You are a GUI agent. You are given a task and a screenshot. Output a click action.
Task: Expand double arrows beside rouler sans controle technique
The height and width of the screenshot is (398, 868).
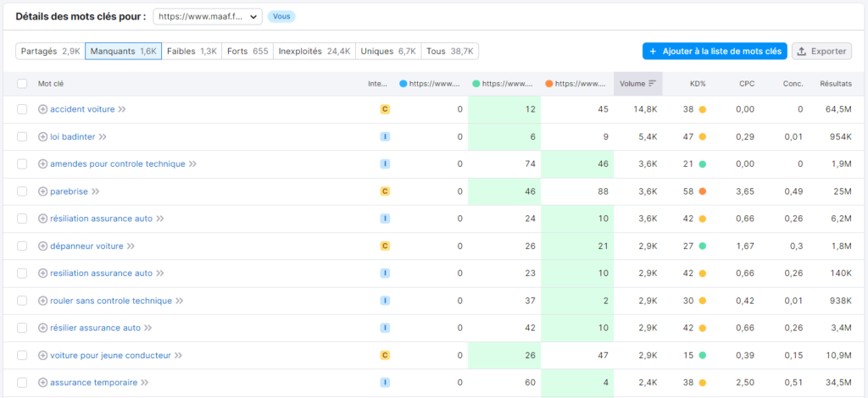[179, 301]
